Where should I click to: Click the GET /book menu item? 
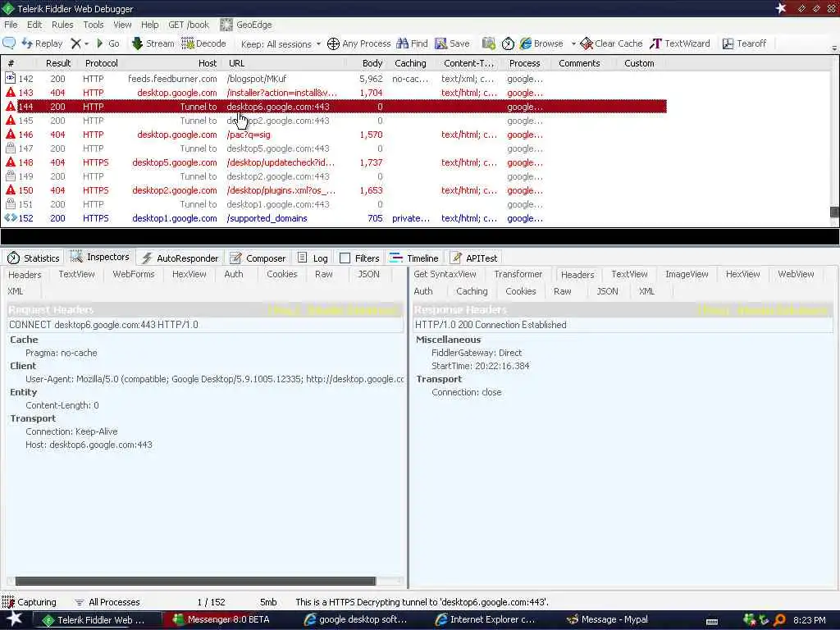point(189,25)
